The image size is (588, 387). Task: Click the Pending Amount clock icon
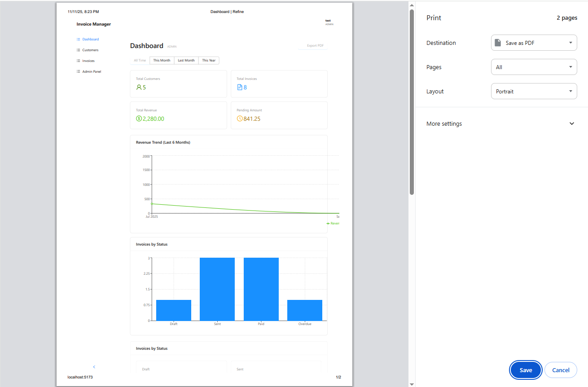(239, 119)
